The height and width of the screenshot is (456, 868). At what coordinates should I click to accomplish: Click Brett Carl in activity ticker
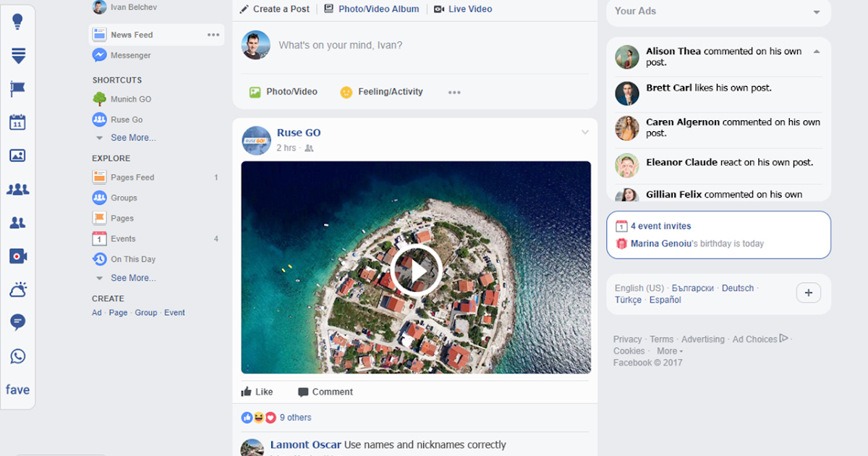click(x=668, y=88)
